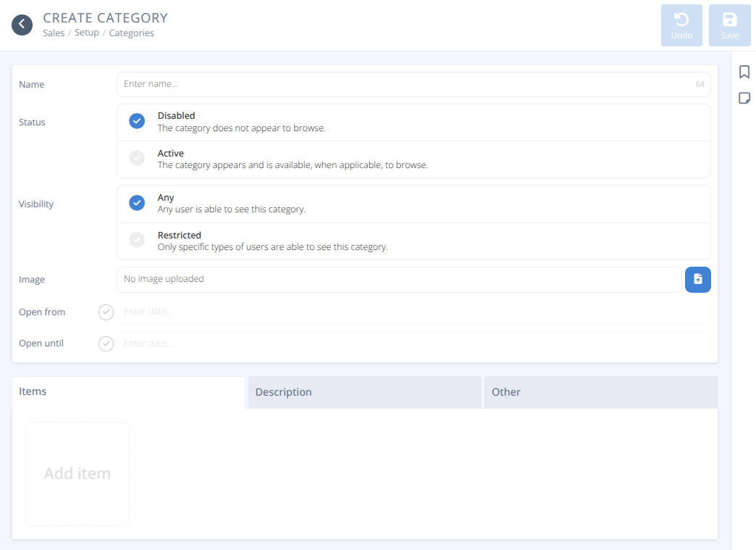The width and height of the screenshot is (756, 550).
Task: Click the Save toolbar icon
Action: (729, 25)
